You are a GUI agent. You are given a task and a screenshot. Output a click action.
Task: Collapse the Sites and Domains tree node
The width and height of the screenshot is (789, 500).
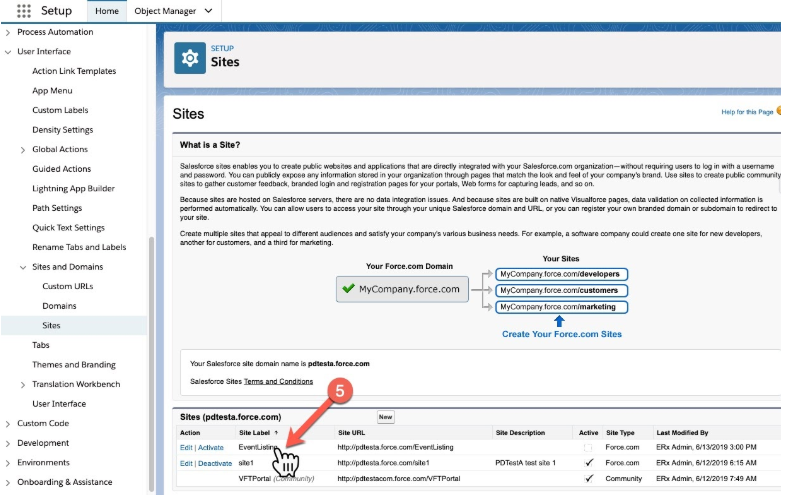coord(23,267)
